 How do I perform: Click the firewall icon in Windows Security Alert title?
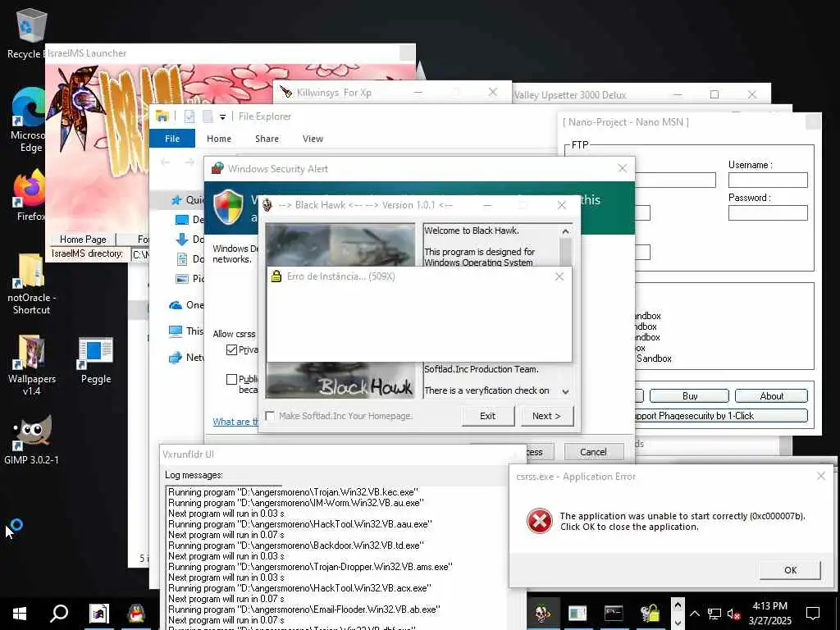click(217, 168)
